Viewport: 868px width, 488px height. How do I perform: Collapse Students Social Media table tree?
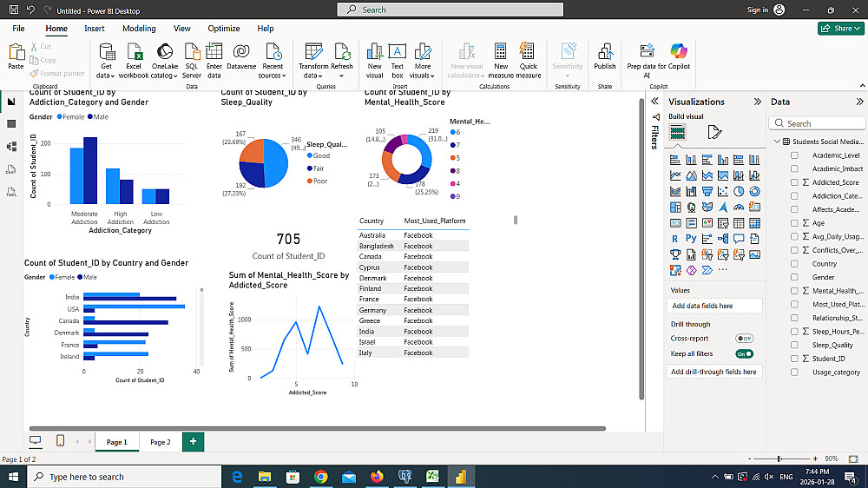pyautogui.click(x=775, y=142)
